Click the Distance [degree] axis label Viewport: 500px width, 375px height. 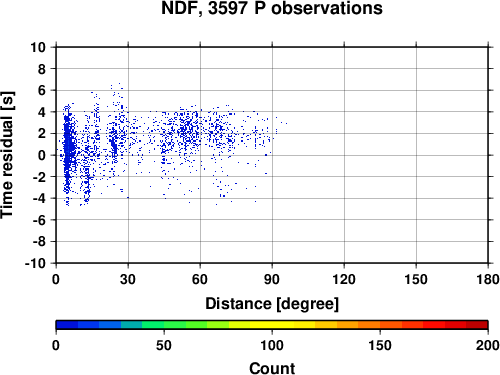click(x=272, y=304)
